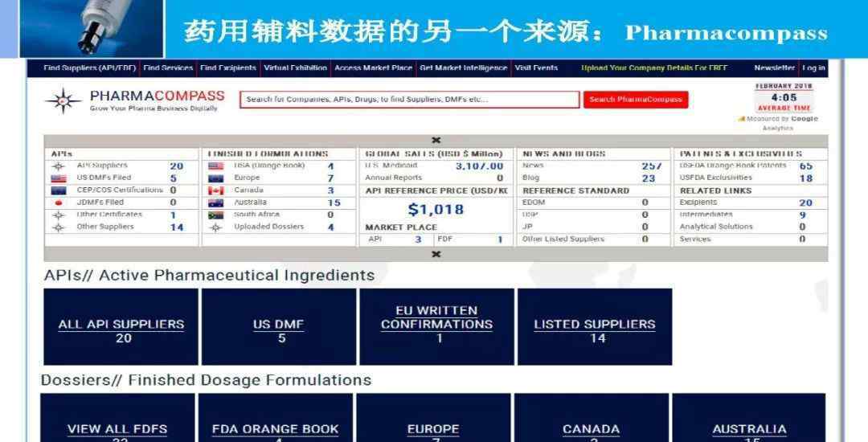This screenshot has height=442, width=868.
Task: Click the Services related link
Action: (x=694, y=239)
